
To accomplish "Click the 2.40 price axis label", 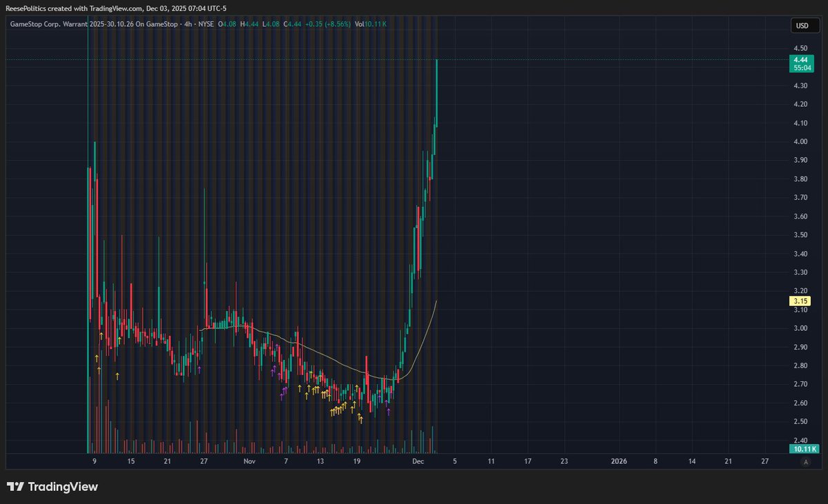I will pos(800,440).
